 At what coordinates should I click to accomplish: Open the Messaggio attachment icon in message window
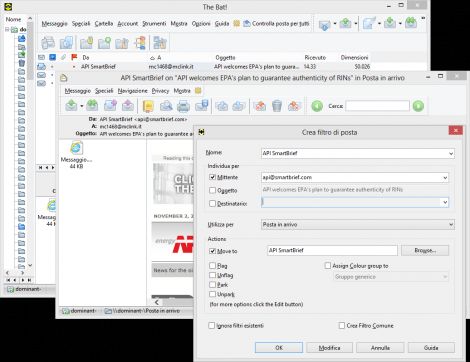(76, 148)
